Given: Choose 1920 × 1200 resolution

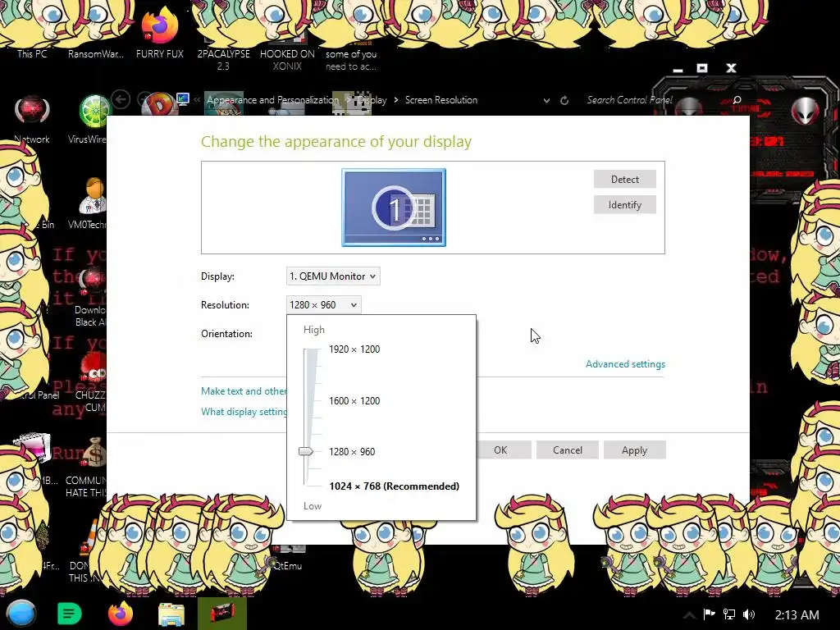Looking at the screenshot, I should point(354,349).
